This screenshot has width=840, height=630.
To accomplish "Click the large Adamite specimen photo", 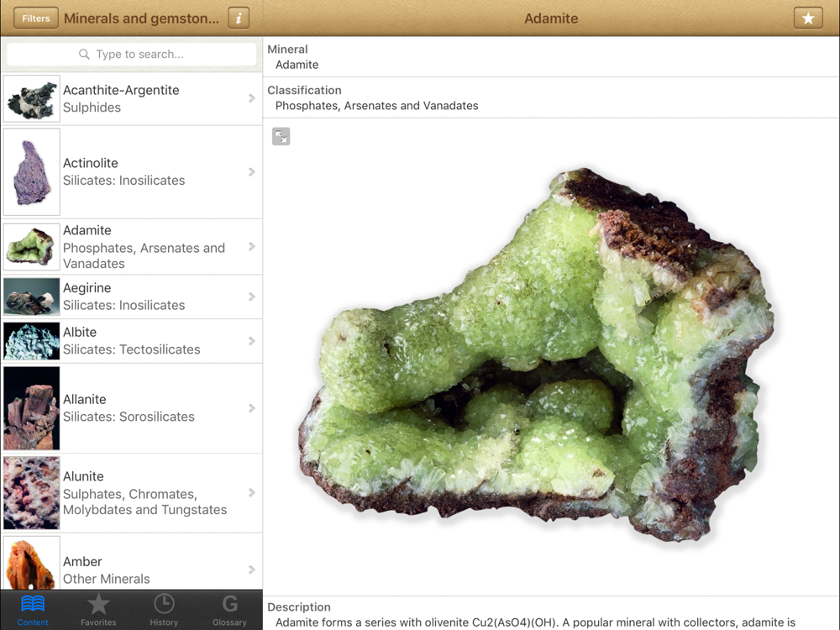I will (x=536, y=354).
